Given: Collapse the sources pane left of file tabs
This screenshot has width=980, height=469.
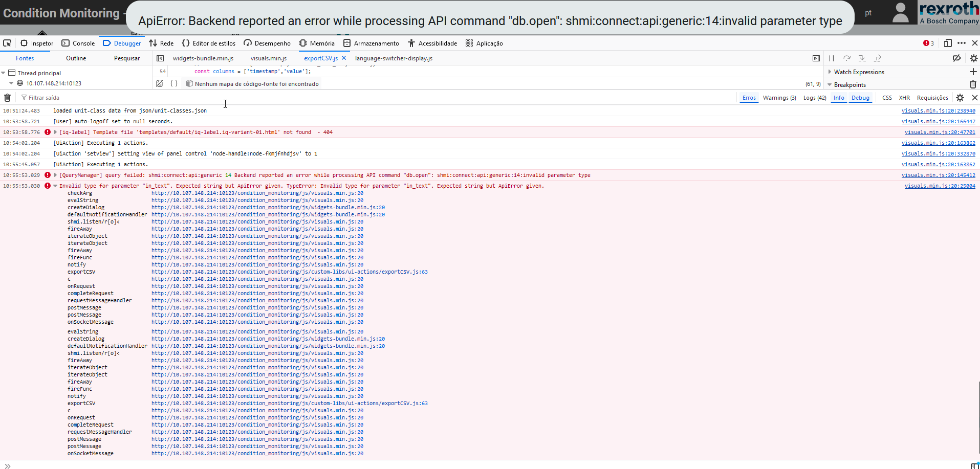Looking at the screenshot, I should click(x=160, y=58).
